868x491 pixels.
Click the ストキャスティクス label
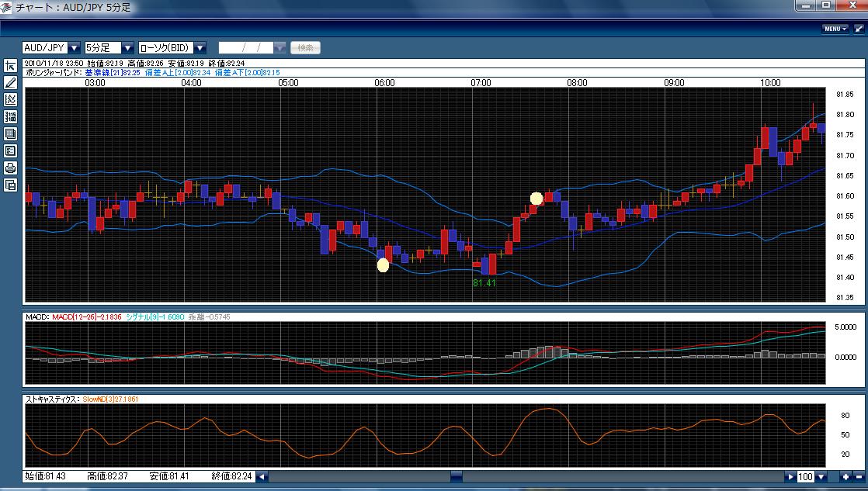pos(53,399)
